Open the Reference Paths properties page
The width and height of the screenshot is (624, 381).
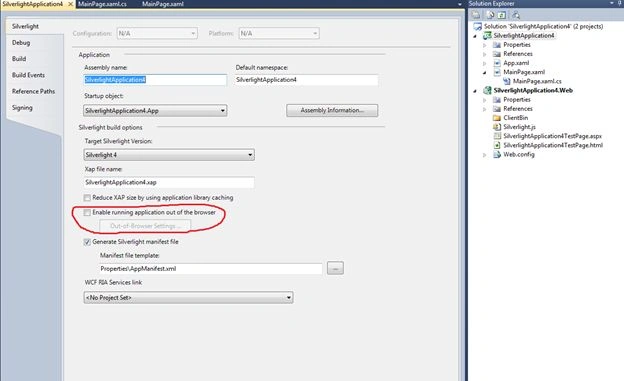coord(33,92)
